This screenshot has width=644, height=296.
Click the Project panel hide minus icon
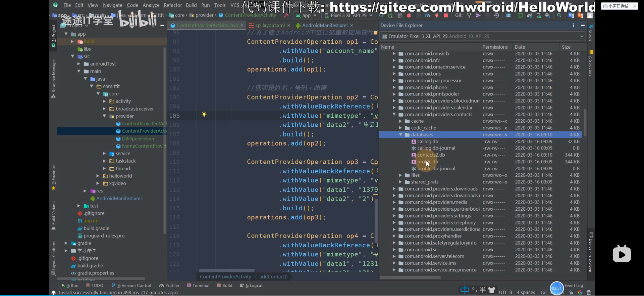pyautogui.click(x=162, y=26)
